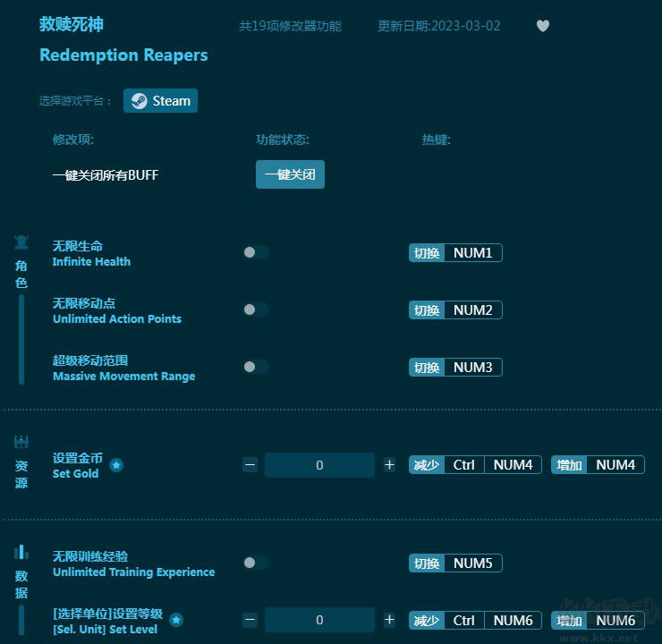Click the 修改项 column header
This screenshot has height=644, width=662.
(73, 140)
